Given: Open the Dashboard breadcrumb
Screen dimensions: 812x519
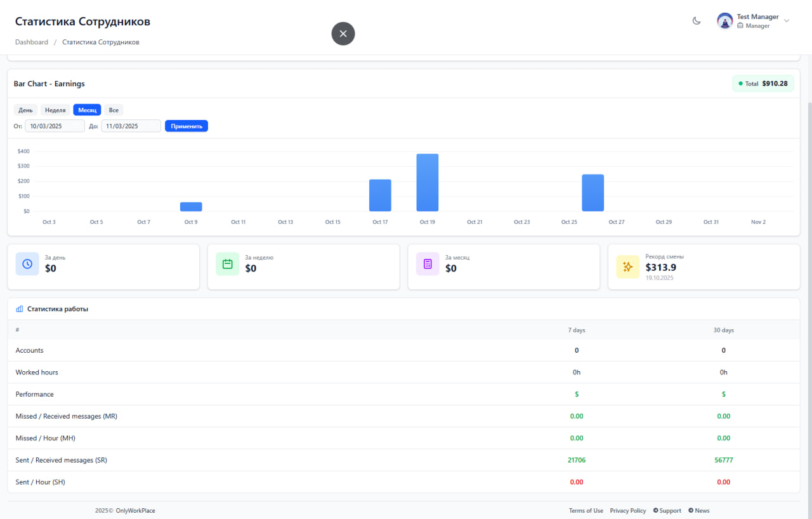Looking at the screenshot, I should (x=31, y=41).
